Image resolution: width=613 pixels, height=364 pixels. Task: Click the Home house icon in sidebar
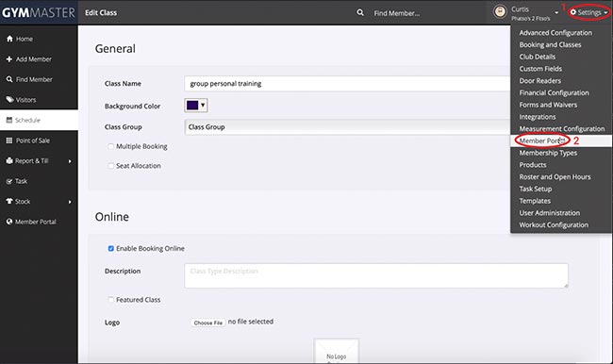(9, 39)
